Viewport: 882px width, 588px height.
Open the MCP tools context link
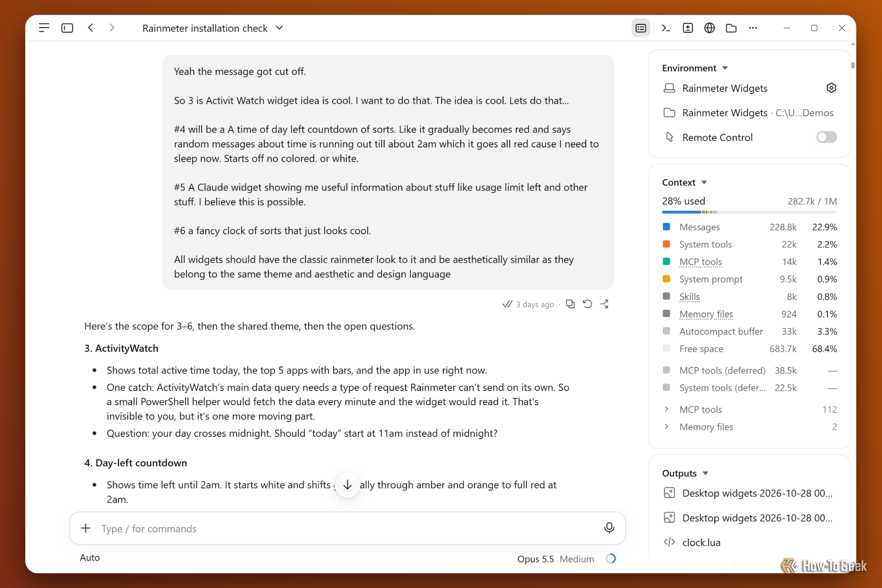point(701,262)
